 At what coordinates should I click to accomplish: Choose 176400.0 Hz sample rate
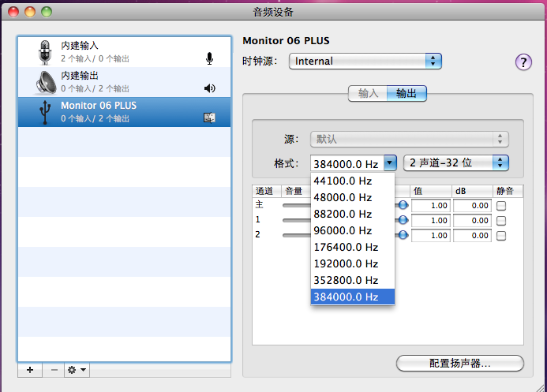pos(353,247)
